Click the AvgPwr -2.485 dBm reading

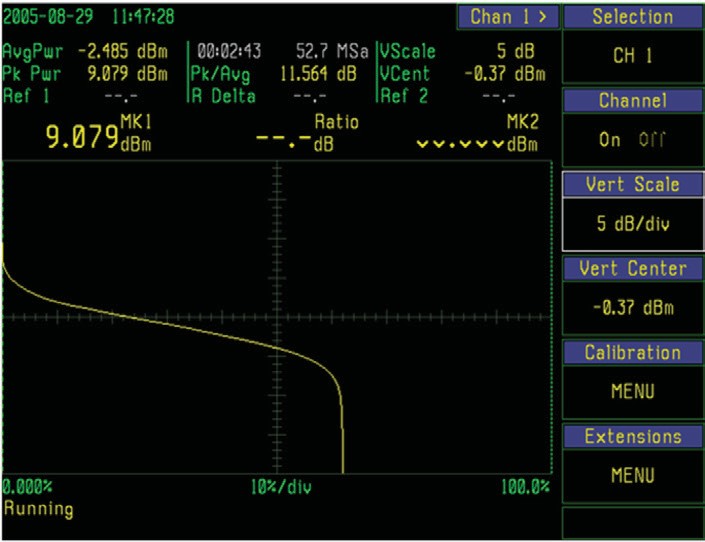coord(85,52)
